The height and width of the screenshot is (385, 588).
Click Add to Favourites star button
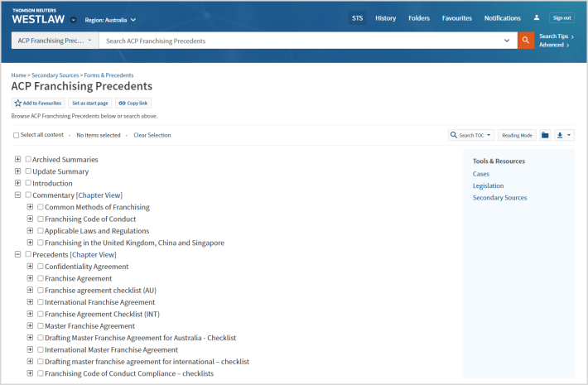coord(38,103)
